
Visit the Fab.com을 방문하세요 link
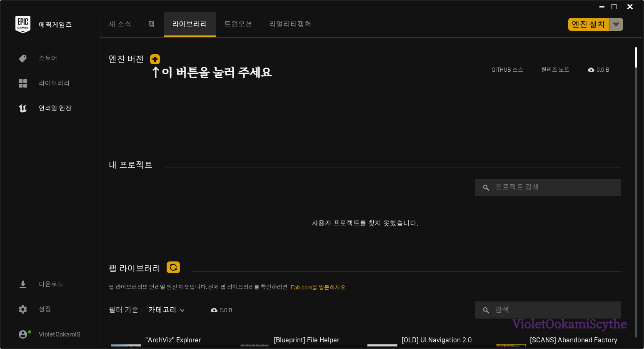318,287
